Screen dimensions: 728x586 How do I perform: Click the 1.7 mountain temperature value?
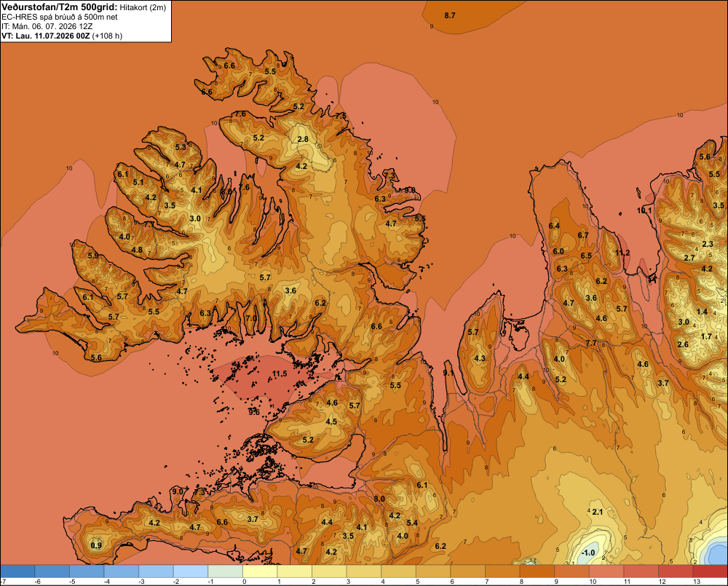(x=706, y=336)
